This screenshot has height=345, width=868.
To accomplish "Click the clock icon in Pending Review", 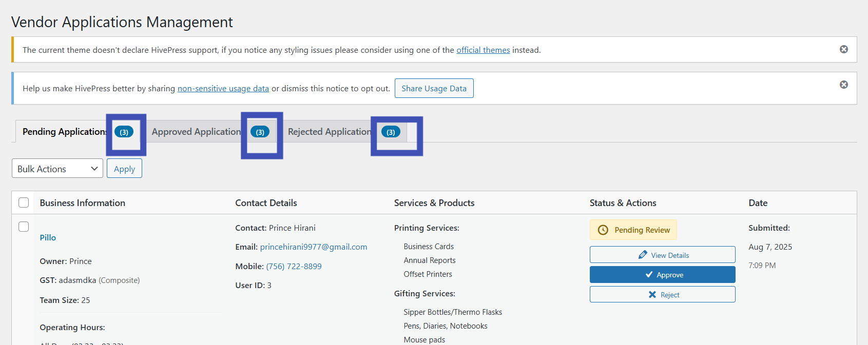I will click(603, 230).
